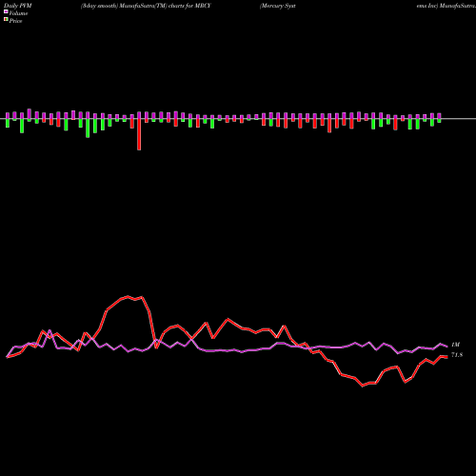This screenshot has width=476, height=476.
Task: Click the 'Volume' legend label
Action: tap(18, 13)
